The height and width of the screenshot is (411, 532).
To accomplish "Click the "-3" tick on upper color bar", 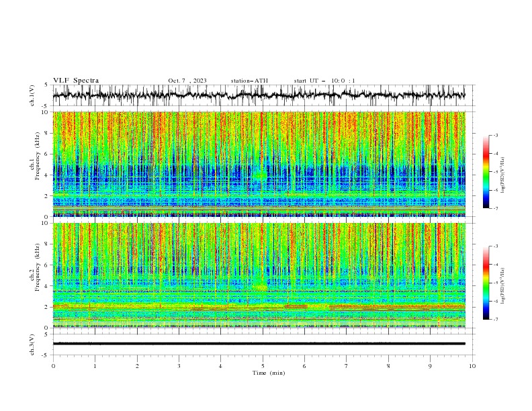I will (x=495, y=135).
